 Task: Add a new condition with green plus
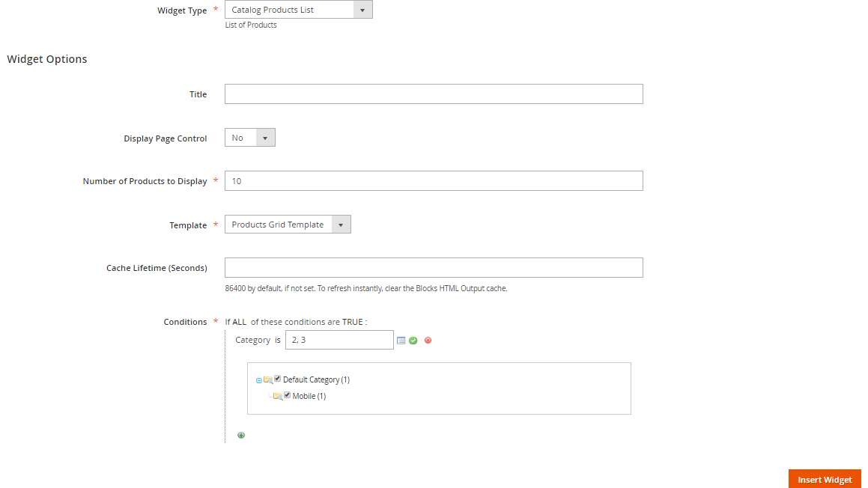pos(241,436)
